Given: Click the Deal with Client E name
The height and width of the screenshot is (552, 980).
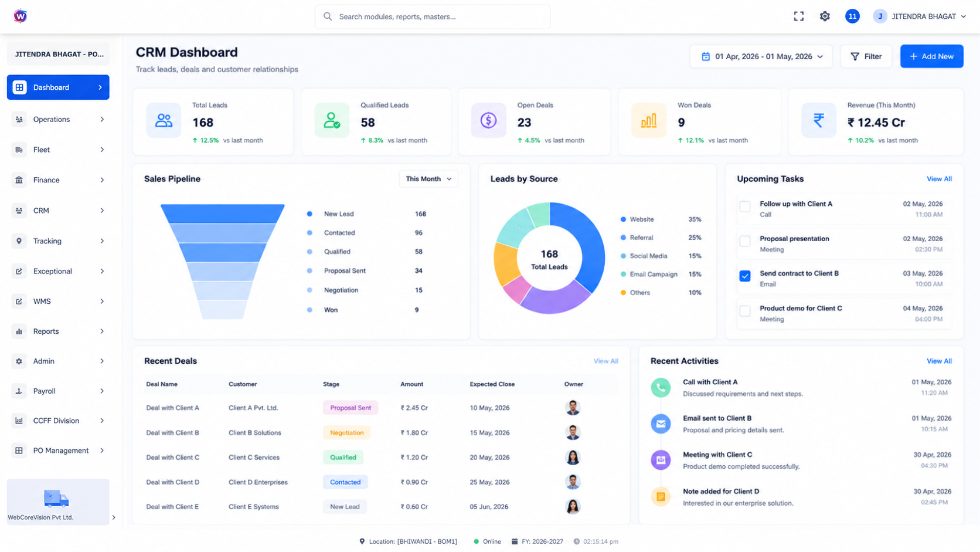Looking at the screenshot, I should 172,507.
